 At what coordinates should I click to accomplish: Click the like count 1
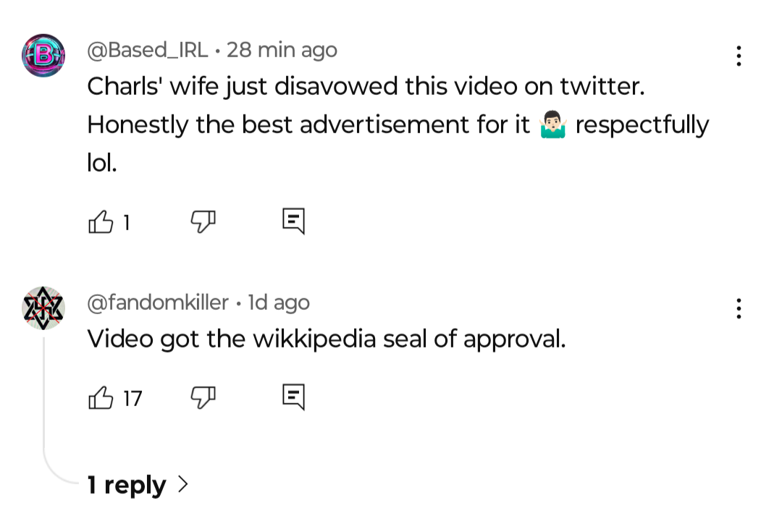tap(126, 222)
